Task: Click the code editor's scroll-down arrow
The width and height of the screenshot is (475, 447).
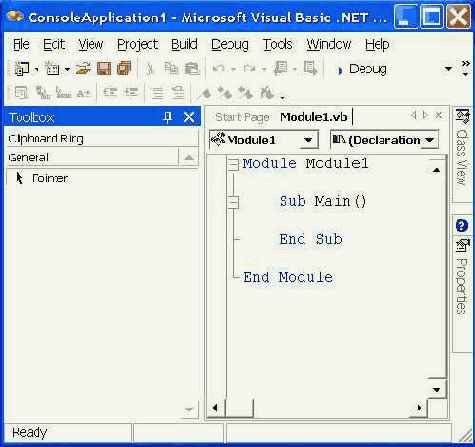Action: (x=436, y=389)
